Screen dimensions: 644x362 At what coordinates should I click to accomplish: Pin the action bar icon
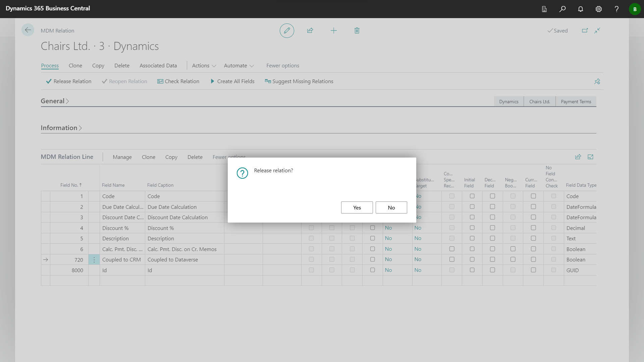(597, 81)
